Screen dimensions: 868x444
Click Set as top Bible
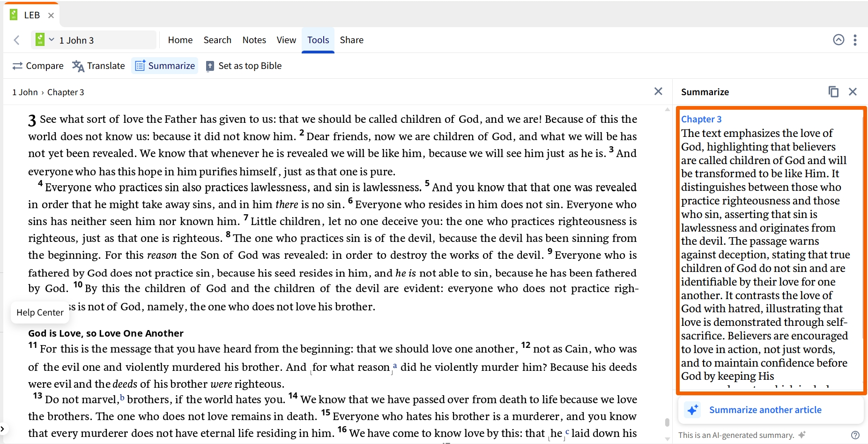(244, 66)
